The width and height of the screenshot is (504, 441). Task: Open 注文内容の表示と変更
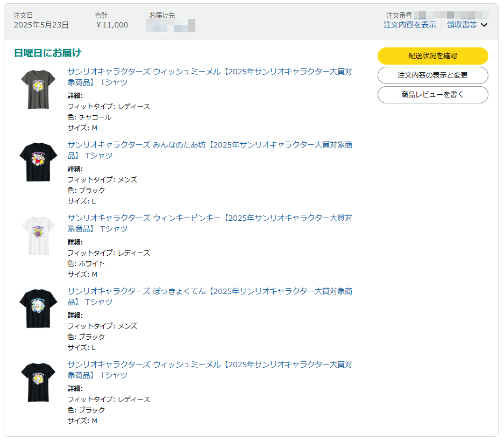(432, 75)
